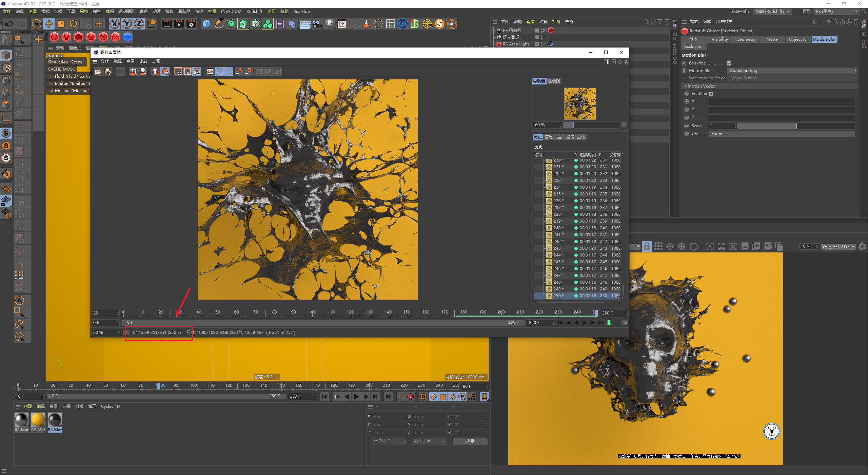The image size is (868, 475).
Task: Click the AB comparison icon
Action: [210, 71]
